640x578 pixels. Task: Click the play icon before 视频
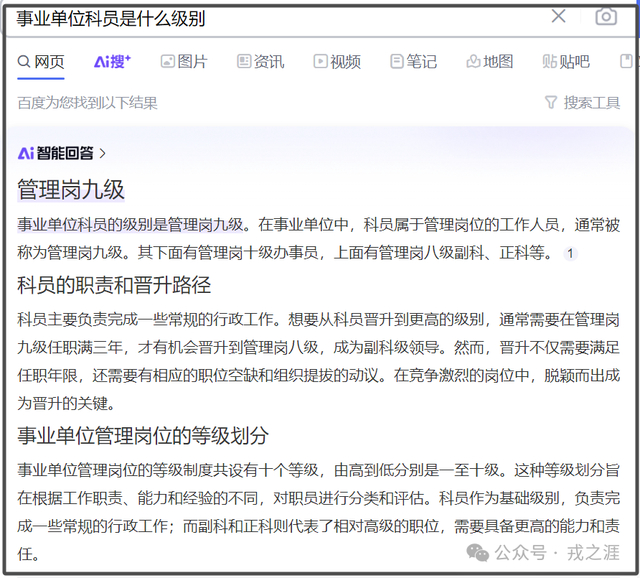tap(320, 62)
